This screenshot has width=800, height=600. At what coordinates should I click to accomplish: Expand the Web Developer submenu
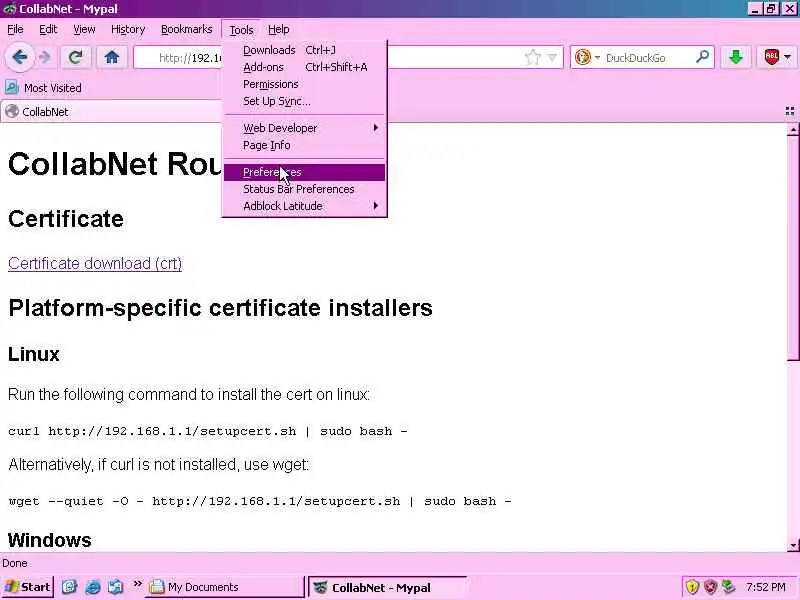pyautogui.click(x=305, y=128)
